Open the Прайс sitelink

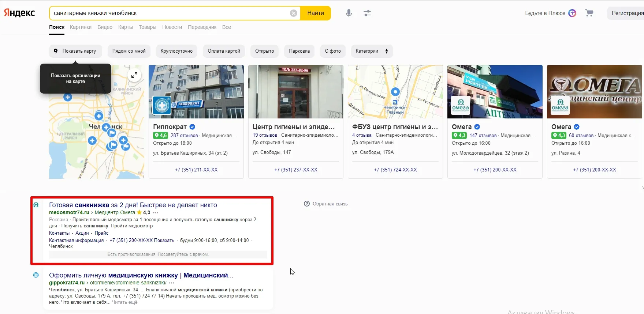pyautogui.click(x=101, y=233)
